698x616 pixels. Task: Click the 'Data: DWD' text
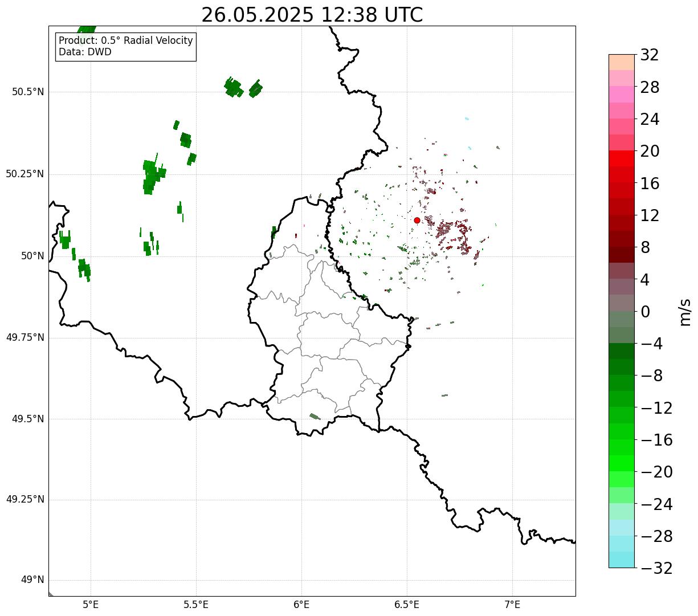[x=85, y=52]
